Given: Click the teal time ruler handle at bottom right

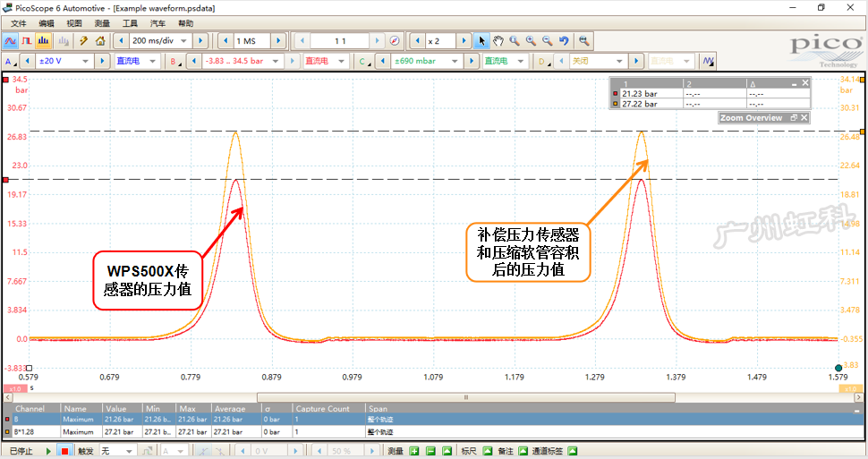Looking at the screenshot, I should coord(838,368).
